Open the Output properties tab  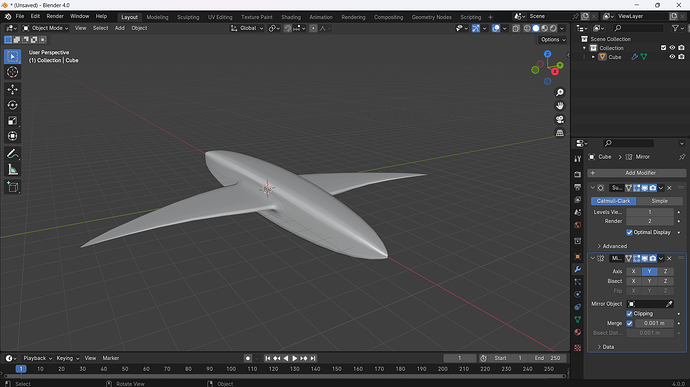(x=578, y=187)
